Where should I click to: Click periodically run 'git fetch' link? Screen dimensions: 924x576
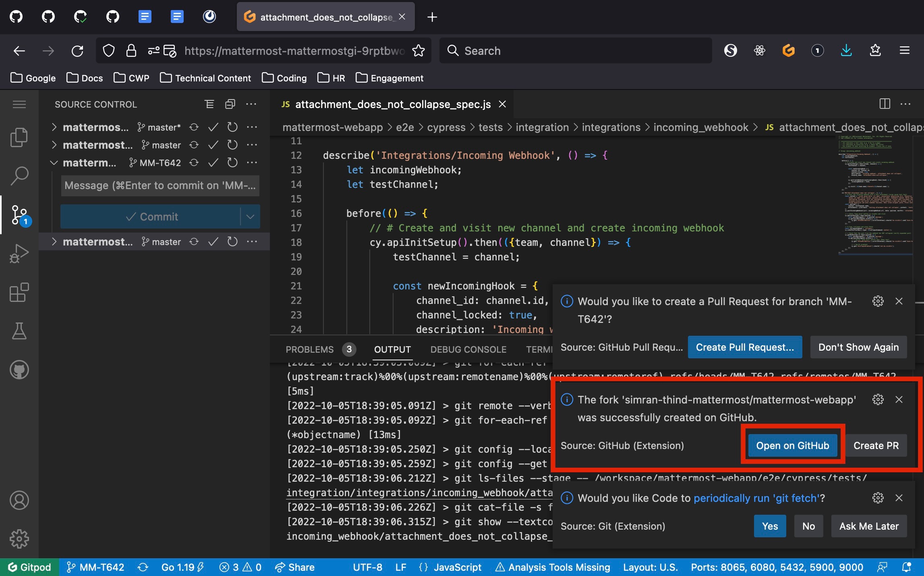point(756,498)
